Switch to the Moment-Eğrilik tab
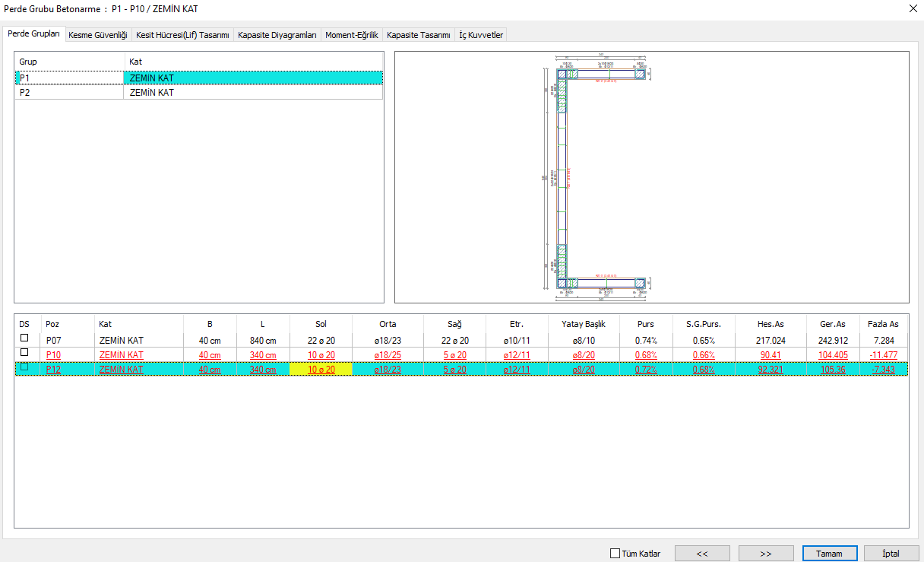The width and height of the screenshot is (924, 562). (350, 35)
